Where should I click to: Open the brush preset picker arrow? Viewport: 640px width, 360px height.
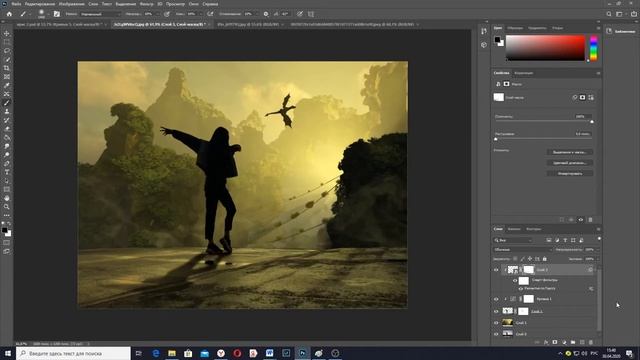click(x=49, y=14)
